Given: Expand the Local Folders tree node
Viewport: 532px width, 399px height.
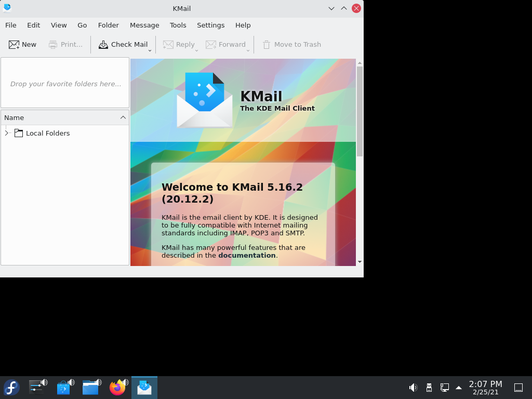Looking at the screenshot, I should (x=6, y=133).
